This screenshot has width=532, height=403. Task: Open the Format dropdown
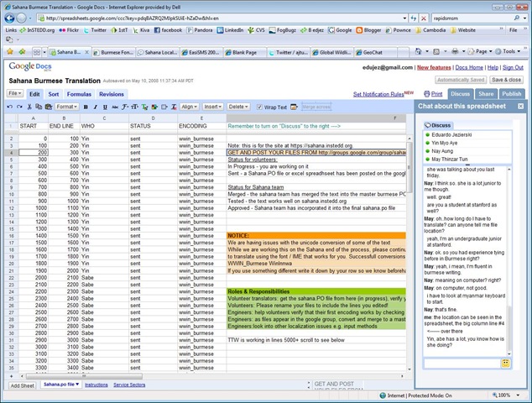(x=67, y=107)
